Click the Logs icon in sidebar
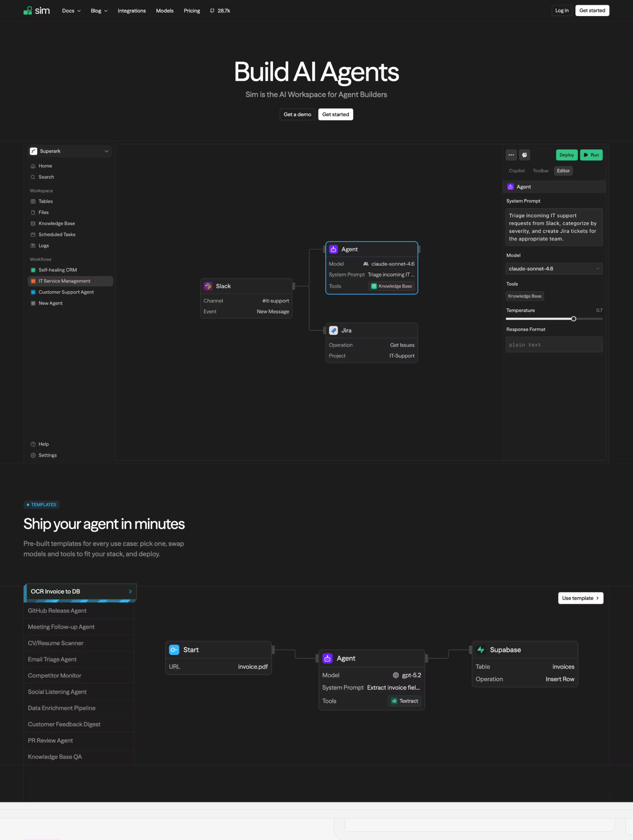This screenshot has width=633, height=840. pyautogui.click(x=33, y=245)
